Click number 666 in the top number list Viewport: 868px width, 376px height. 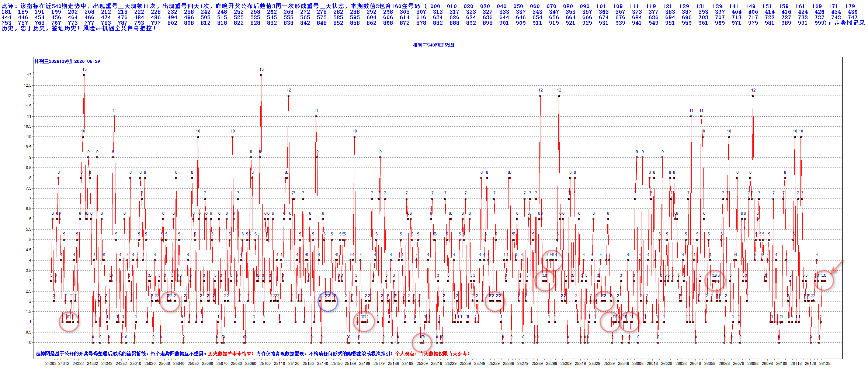(587, 17)
